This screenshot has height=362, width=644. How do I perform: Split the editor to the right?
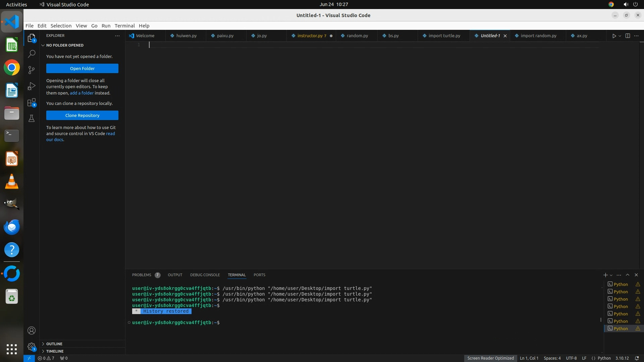click(x=628, y=36)
